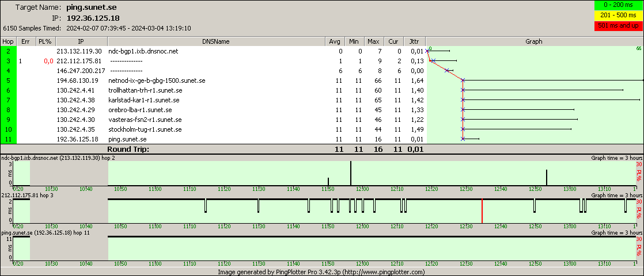Click the tallest latency spike in hop 2 timeline
The height and width of the screenshot is (276, 644).
tap(351, 173)
